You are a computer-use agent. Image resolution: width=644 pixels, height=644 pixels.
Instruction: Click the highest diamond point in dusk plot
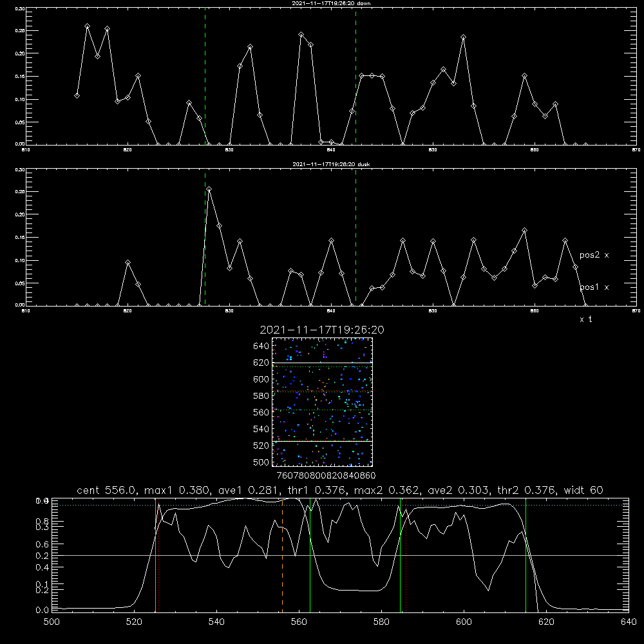tap(209, 189)
